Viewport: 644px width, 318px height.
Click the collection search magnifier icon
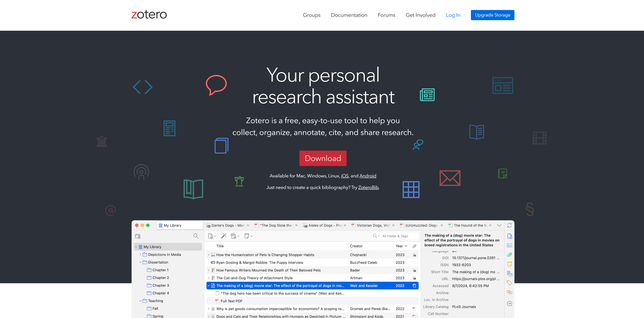196,236
